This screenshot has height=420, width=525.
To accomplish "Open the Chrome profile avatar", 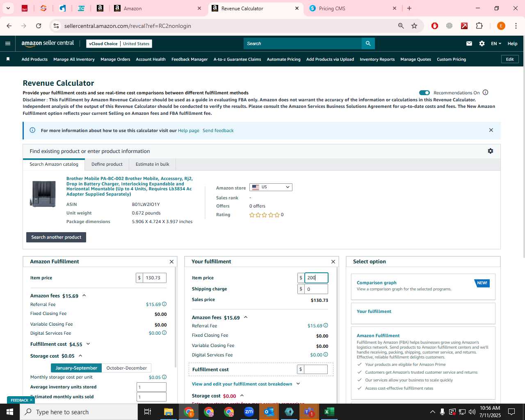I will point(501,26).
